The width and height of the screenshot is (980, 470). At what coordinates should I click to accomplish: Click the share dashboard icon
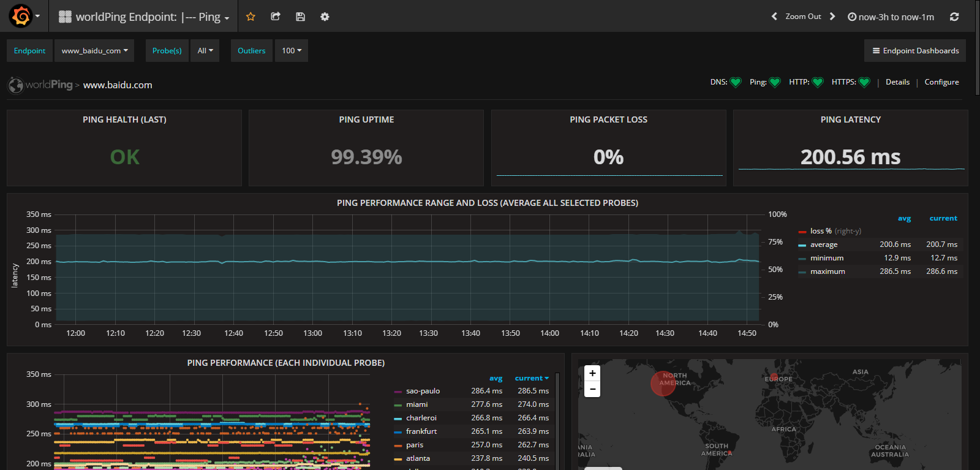[x=276, y=17]
